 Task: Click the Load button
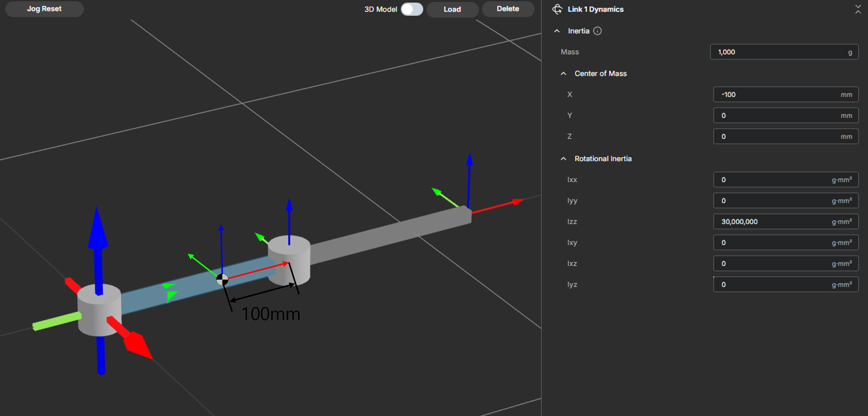click(452, 9)
